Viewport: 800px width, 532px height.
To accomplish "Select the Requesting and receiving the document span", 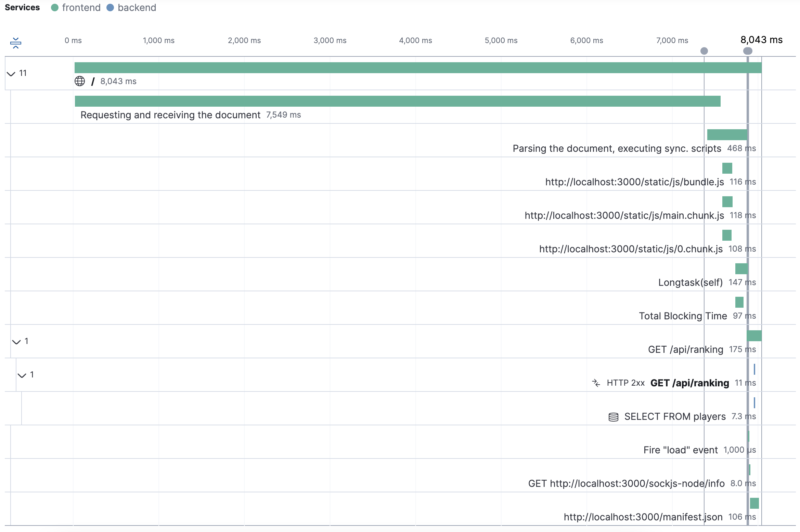I will [x=170, y=115].
